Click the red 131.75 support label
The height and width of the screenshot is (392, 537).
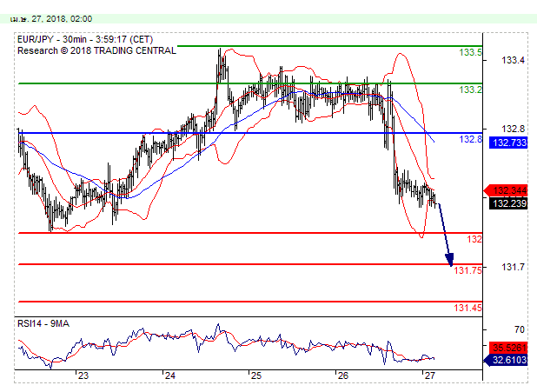(x=467, y=270)
